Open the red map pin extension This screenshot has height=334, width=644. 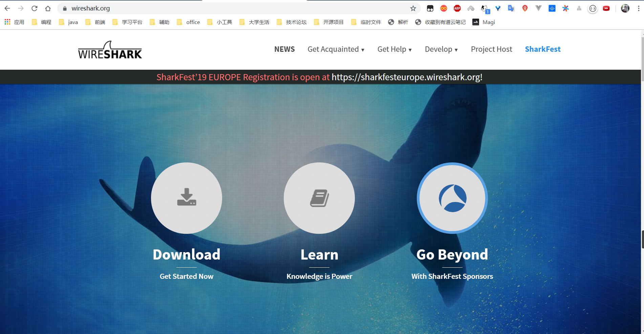click(525, 8)
